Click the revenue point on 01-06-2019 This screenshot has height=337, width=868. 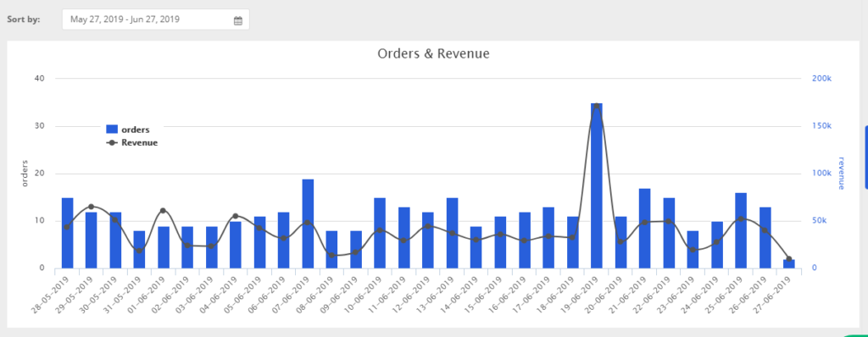[x=163, y=211]
